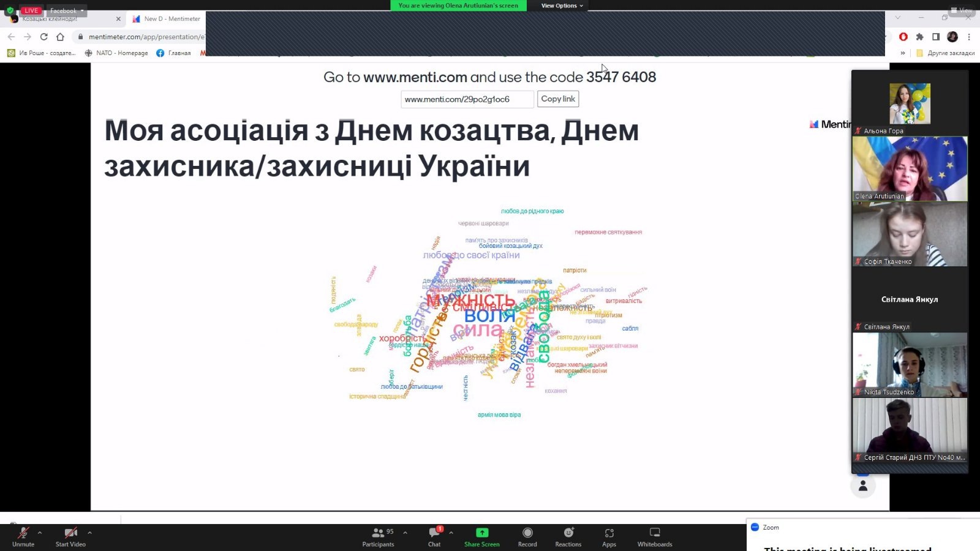
Task: Click the Copy link button
Action: (557, 99)
